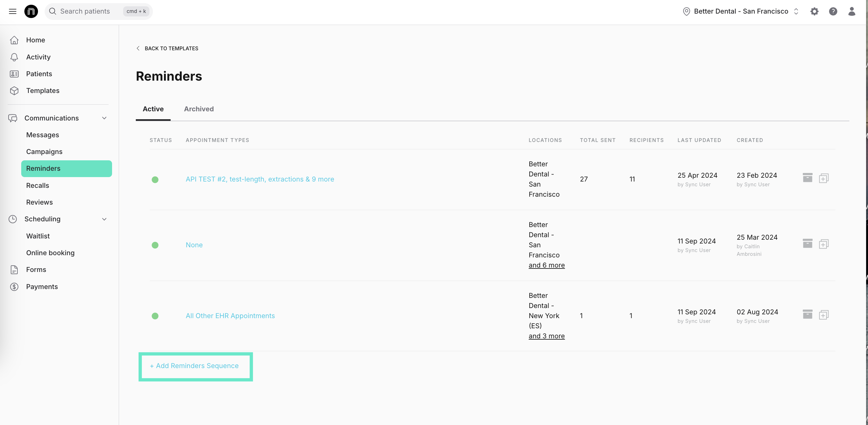Go to Home in sidebar

click(35, 40)
